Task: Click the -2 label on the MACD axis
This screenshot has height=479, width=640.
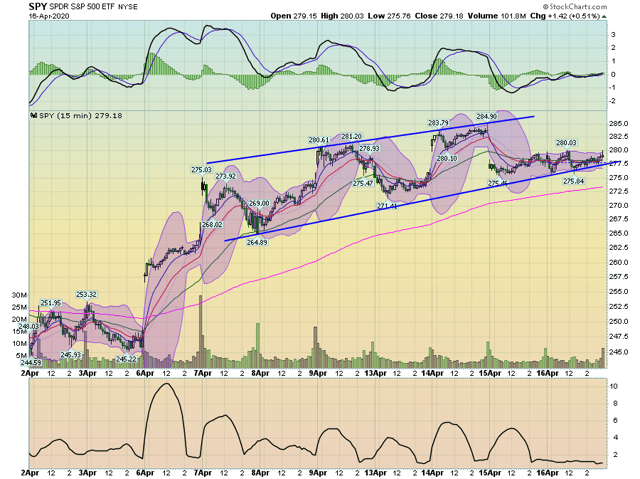Action: [613, 101]
